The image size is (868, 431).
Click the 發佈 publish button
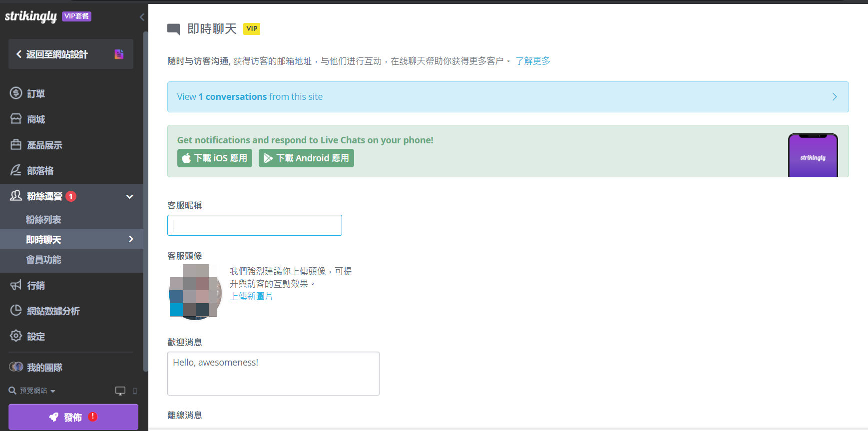[x=73, y=417]
